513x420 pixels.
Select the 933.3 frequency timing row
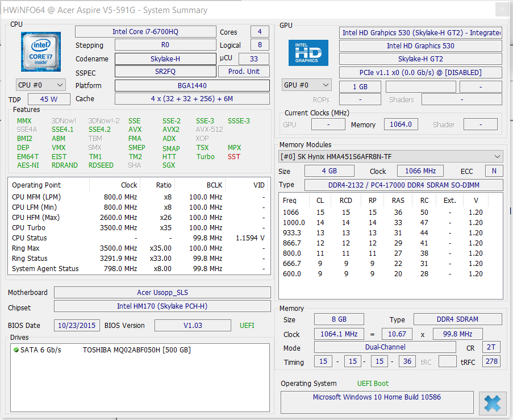390,233
